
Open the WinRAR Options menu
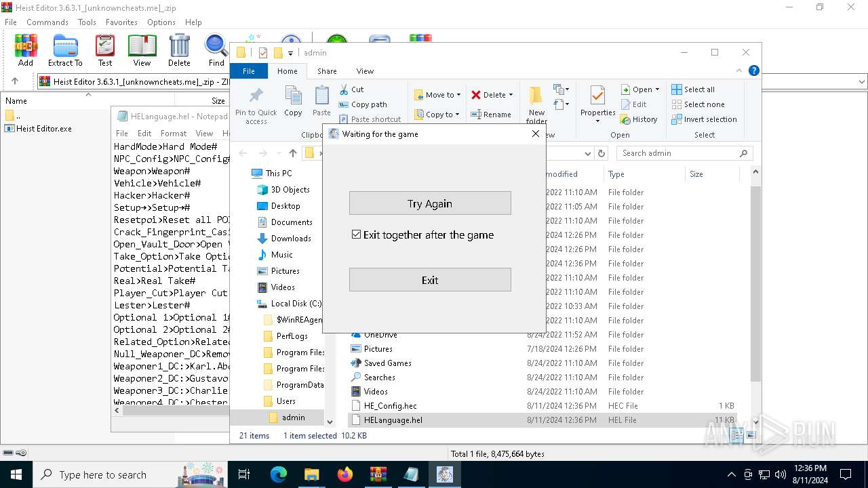(161, 22)
